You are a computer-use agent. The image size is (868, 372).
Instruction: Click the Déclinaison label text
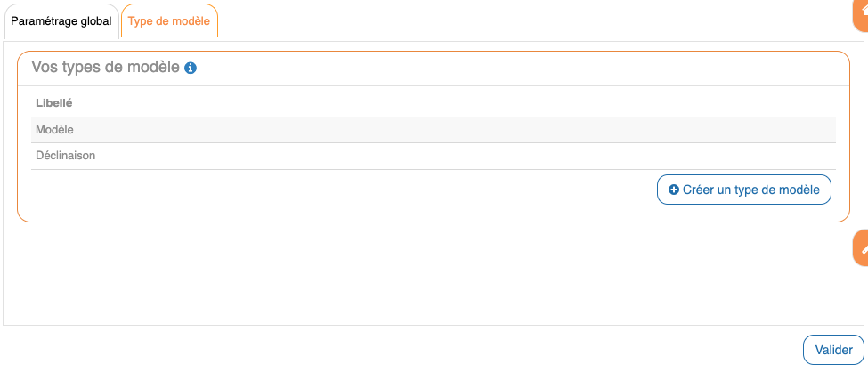tap(65, 156)
